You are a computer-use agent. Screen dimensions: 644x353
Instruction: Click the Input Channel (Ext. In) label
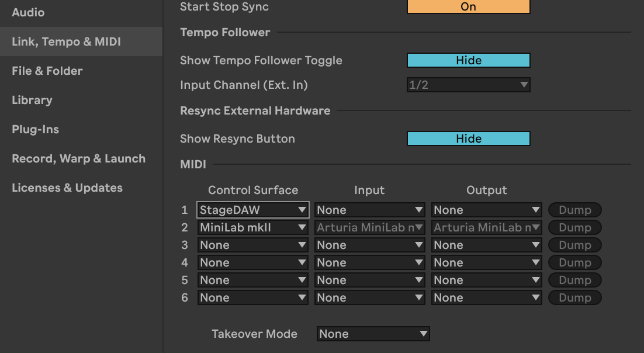[244, 85]
